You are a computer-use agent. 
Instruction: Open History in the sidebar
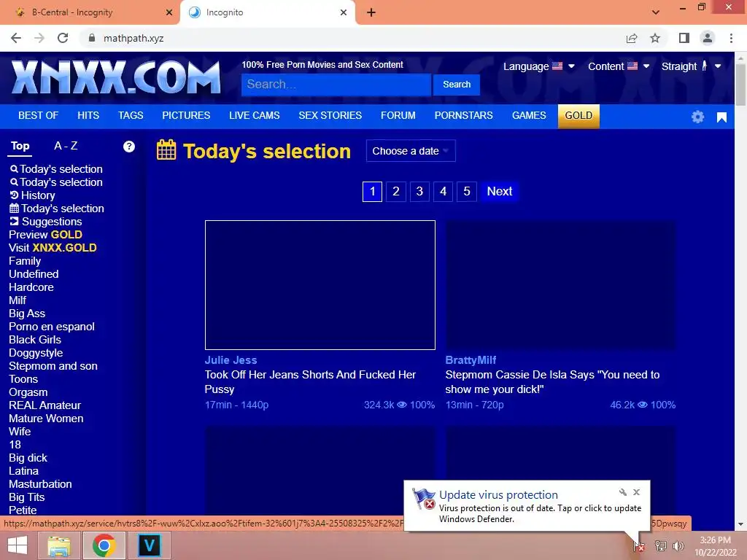pyautogui.click(x=32, y=195)
